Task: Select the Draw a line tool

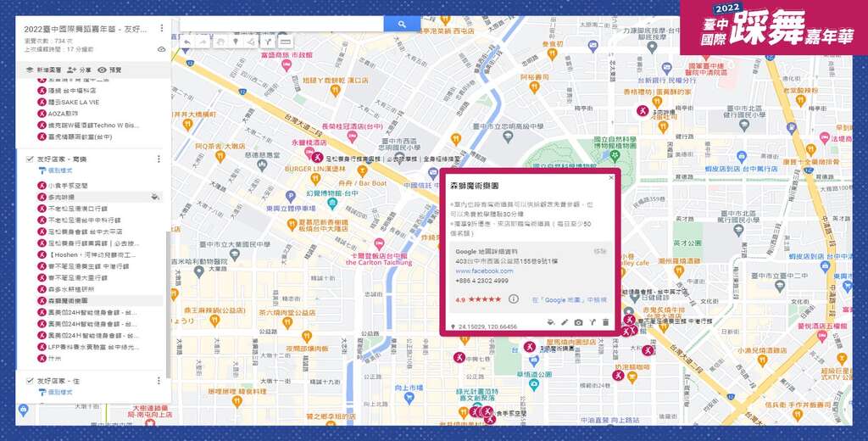Action: click(251, 42)
